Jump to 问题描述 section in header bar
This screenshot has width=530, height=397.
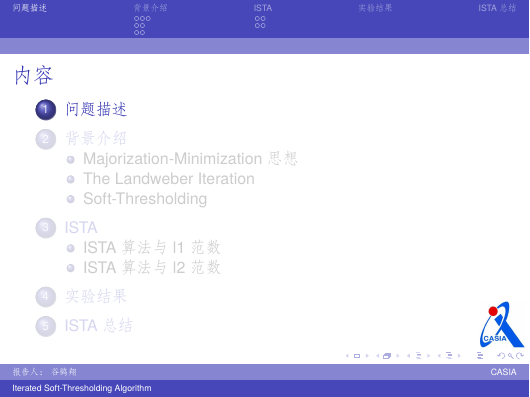(x=30, y=8)
